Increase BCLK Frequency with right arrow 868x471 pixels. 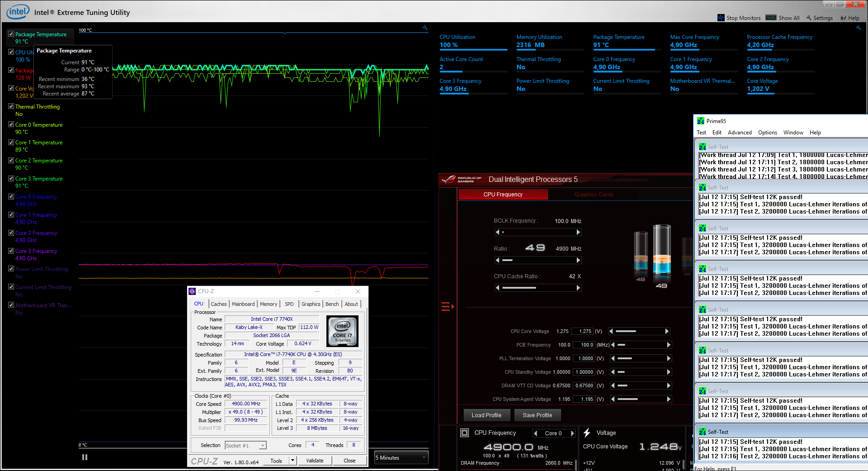(x=578, y=232)
